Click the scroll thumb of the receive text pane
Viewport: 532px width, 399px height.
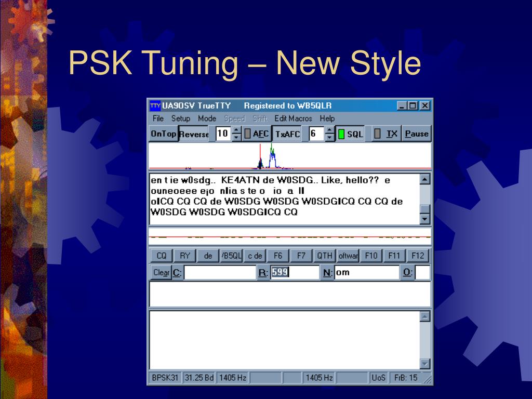tap(425, 209)
